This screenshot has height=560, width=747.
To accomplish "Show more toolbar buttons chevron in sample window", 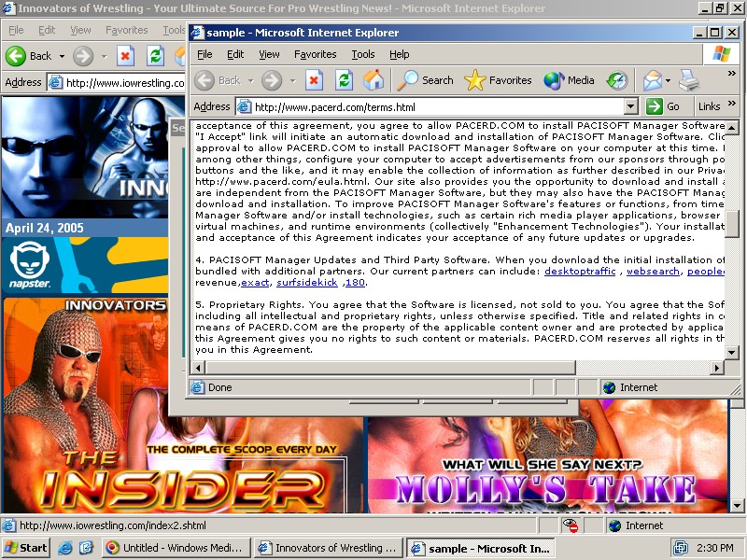I will coord(732,74).
